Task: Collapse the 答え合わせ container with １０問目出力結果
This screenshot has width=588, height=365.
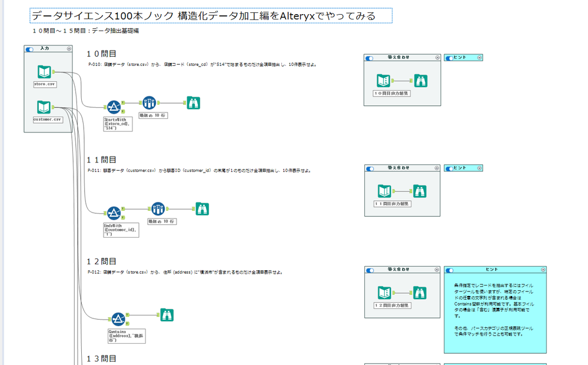Action: (437, 58)
